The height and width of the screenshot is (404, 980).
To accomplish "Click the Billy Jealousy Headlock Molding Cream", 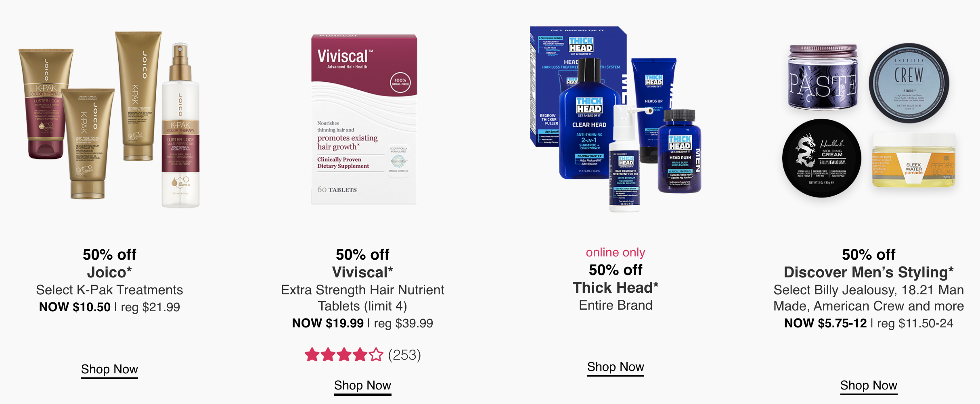I will [822, 158].
